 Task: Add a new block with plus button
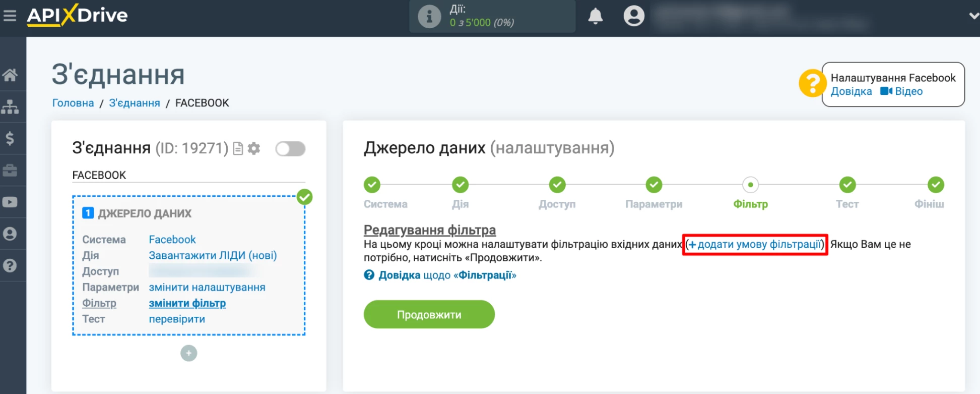[x=189, y=353]
